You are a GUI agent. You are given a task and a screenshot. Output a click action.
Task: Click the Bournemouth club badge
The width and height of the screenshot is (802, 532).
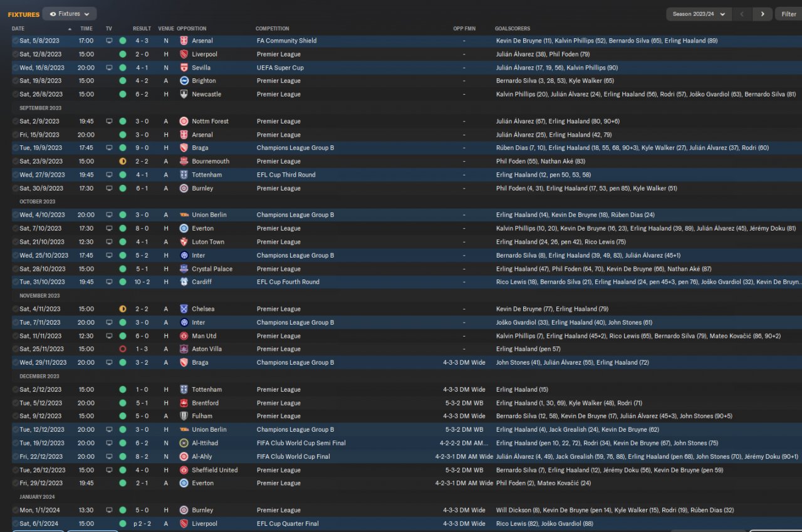pyautogui.click(x=184, y=161)
